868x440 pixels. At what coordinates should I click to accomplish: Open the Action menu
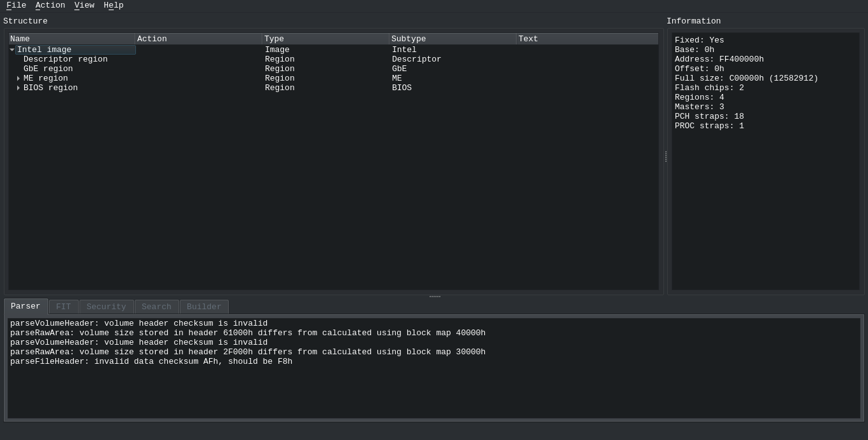50,5
